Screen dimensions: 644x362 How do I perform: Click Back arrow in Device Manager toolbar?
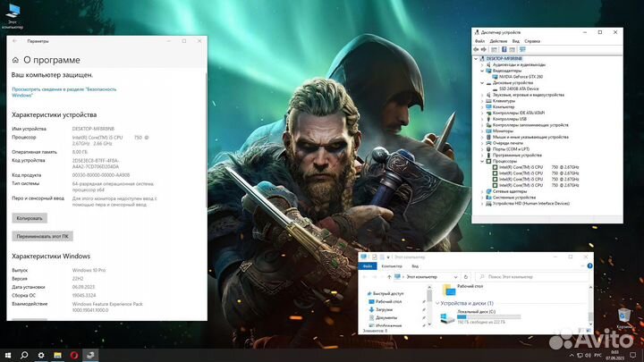pos(477,50)
